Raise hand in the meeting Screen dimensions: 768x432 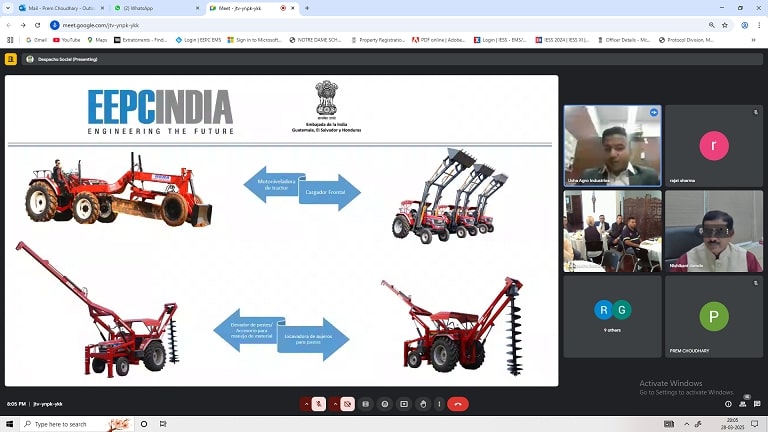pos(423,404)
